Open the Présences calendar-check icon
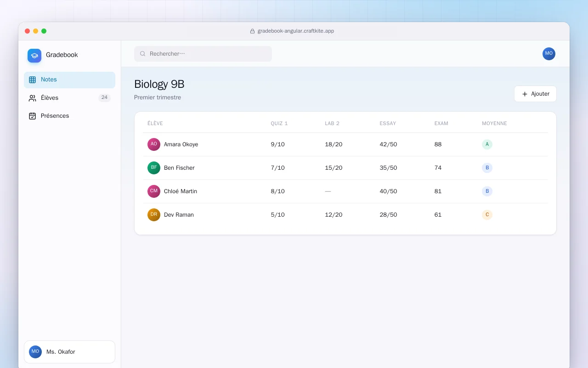Screen dimensions: 588x368 click(x=32, y=116)
